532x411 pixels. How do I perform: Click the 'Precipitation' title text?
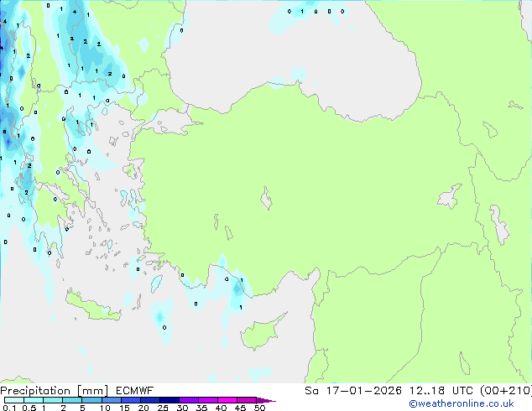pyautogui.click(x=35, y=391)
